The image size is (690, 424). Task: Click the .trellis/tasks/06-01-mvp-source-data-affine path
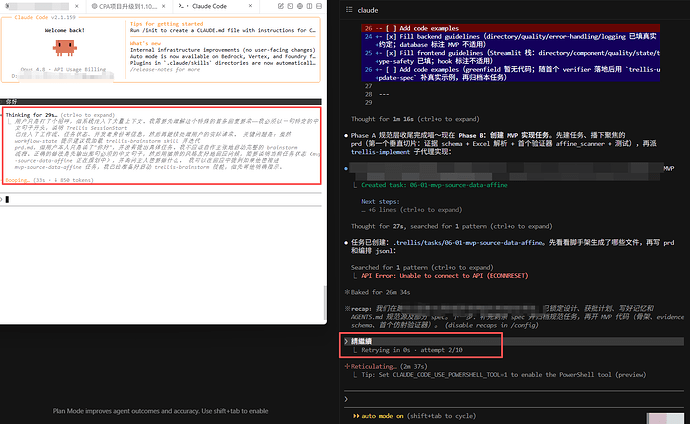click(469, 243)
